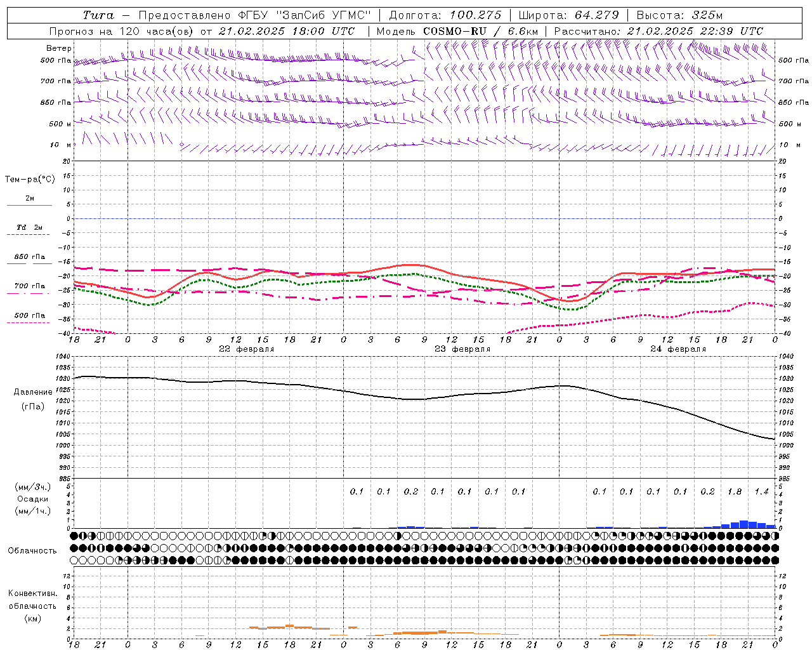Click the station name "Tura" in the title

tap(98, 15)
